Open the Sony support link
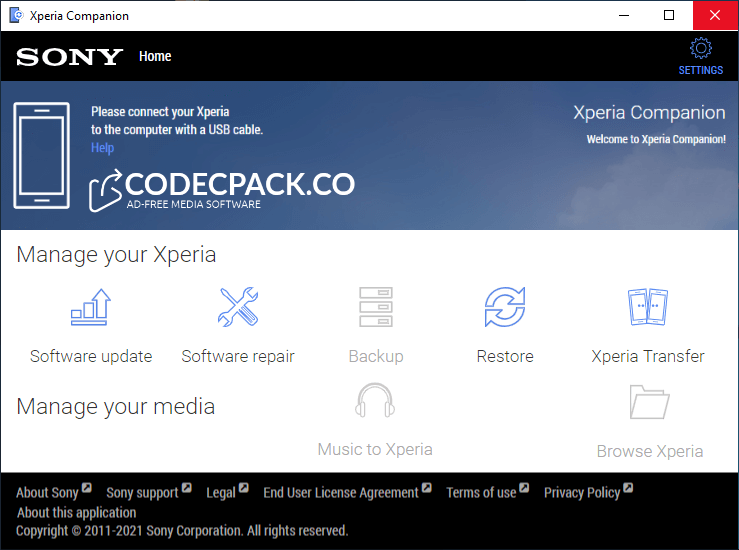 142,493
